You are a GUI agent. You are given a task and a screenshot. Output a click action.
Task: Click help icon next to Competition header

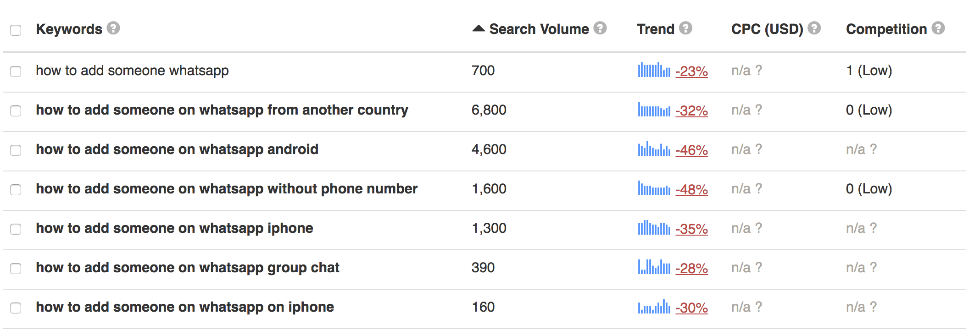pos(938,28)
